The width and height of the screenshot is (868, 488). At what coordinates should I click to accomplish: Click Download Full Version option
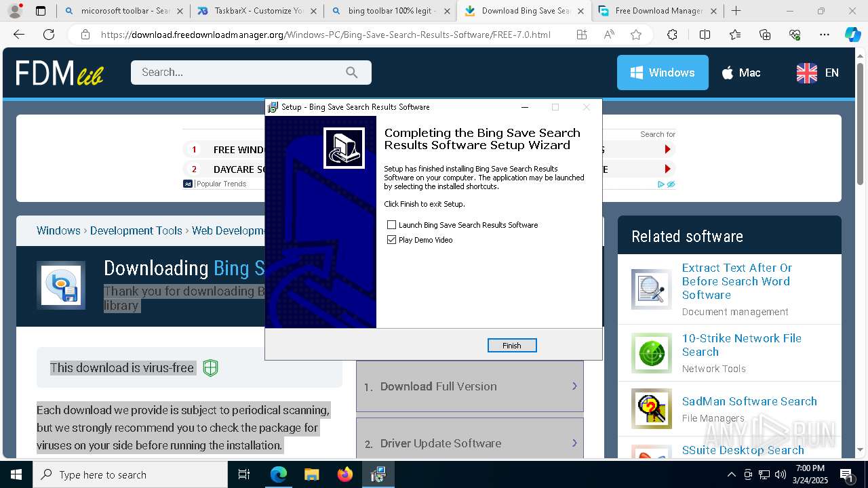[x=470, y=386]
